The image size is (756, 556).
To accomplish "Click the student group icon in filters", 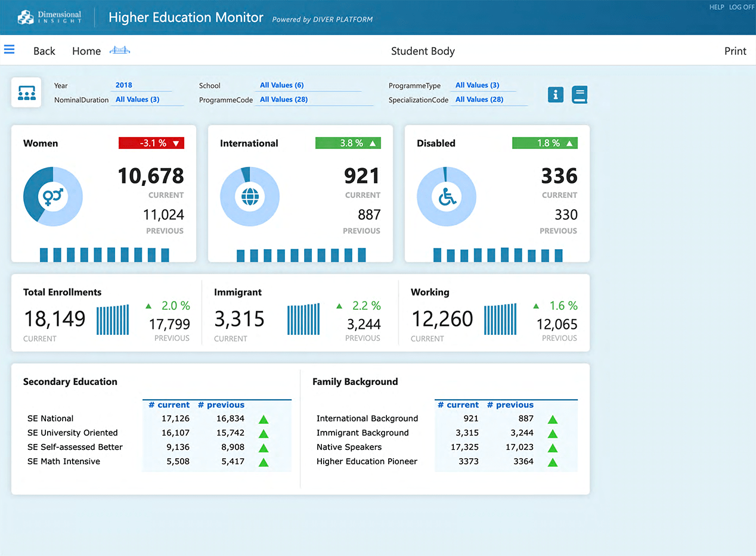I will tap(26, 92).
